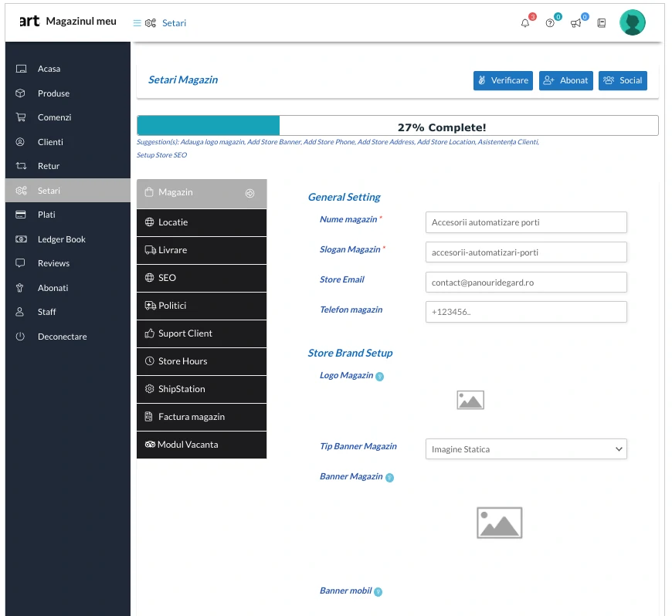The image size is (672, 616).
Task: Open the user avatar profile menu
Action: [x=632, y=22]
